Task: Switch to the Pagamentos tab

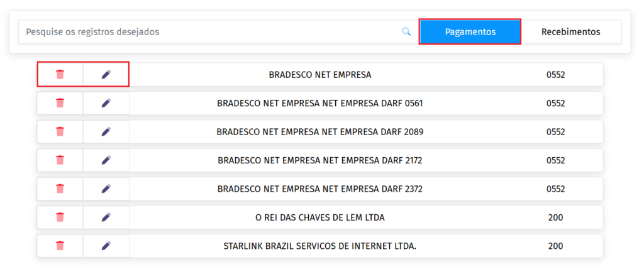Action: [x=470, y=31]
